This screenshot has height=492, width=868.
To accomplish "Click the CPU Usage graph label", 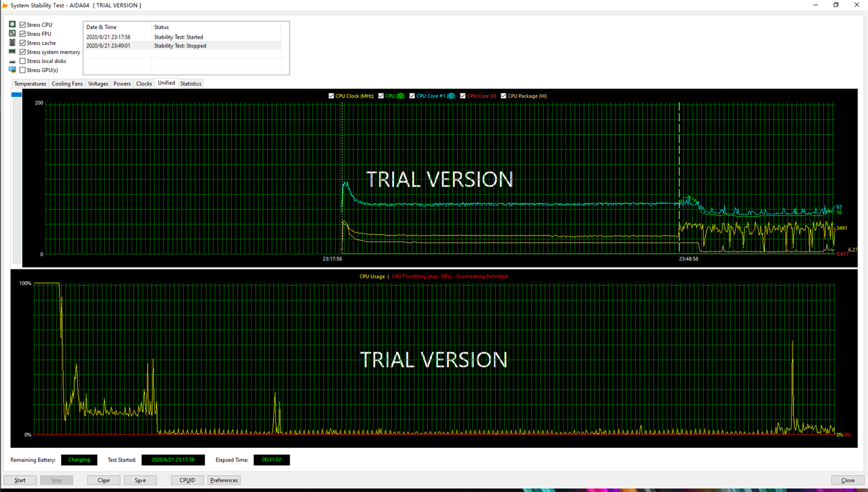I will tap(372, 276).
